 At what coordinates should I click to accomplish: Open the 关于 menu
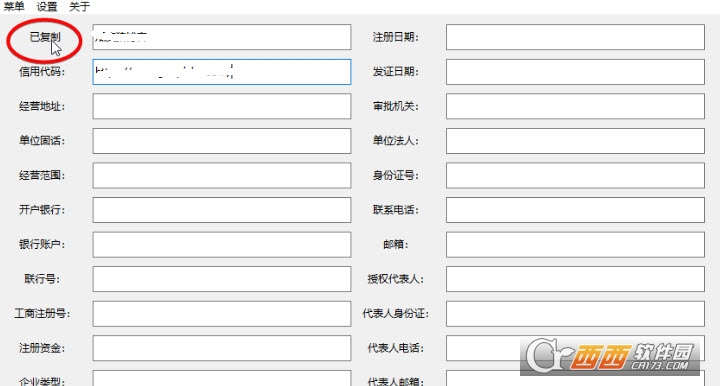(79, 6)
